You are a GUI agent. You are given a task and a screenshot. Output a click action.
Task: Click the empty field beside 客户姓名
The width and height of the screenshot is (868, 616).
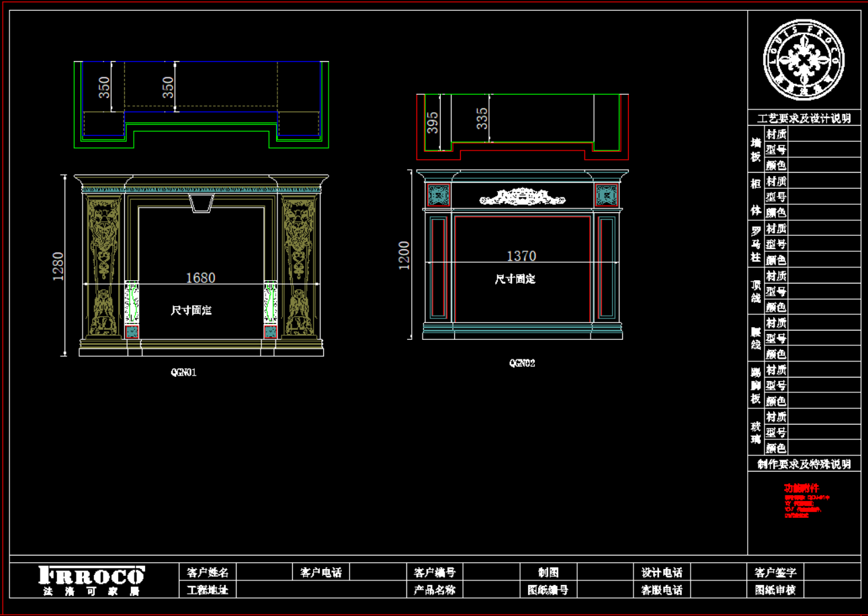[264, 572]
